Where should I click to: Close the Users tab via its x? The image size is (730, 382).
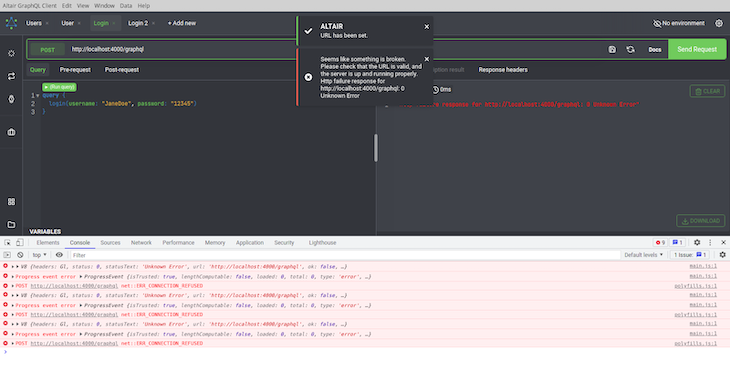point(47,23)
